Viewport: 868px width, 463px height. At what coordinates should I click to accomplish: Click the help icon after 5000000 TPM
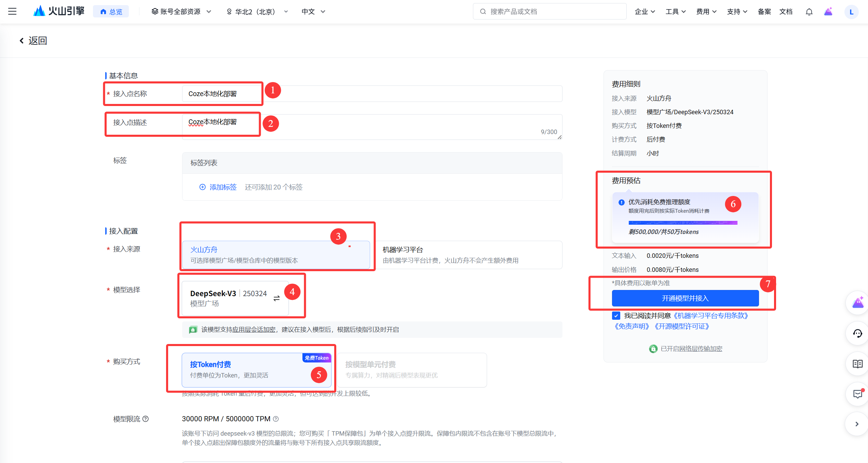pos(276,419)
